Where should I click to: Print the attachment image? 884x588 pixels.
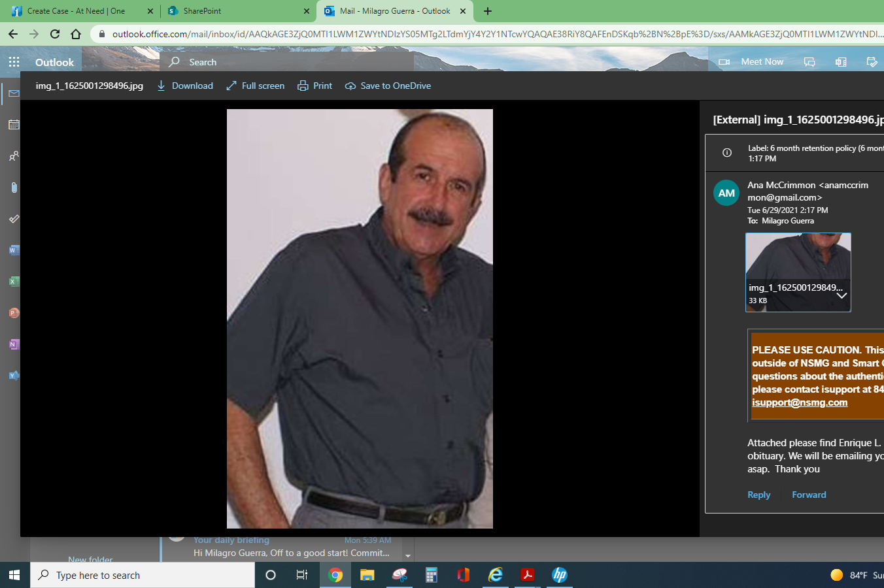click(x=315, y=86)
